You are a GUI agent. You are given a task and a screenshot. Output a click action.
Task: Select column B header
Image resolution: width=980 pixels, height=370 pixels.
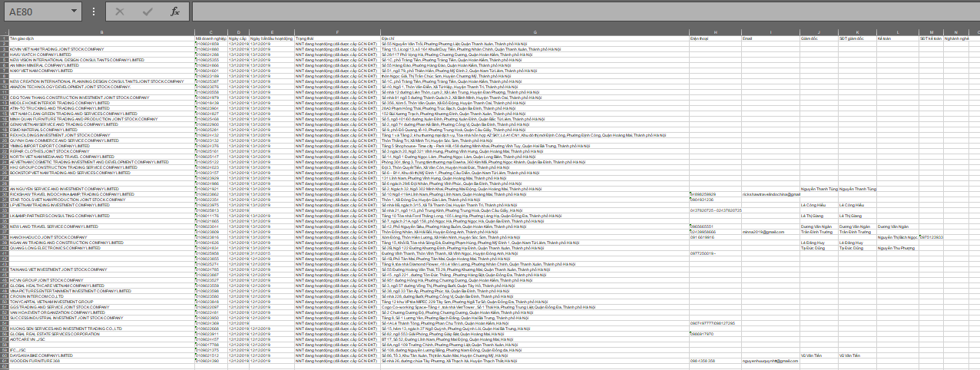click(101, 32)
